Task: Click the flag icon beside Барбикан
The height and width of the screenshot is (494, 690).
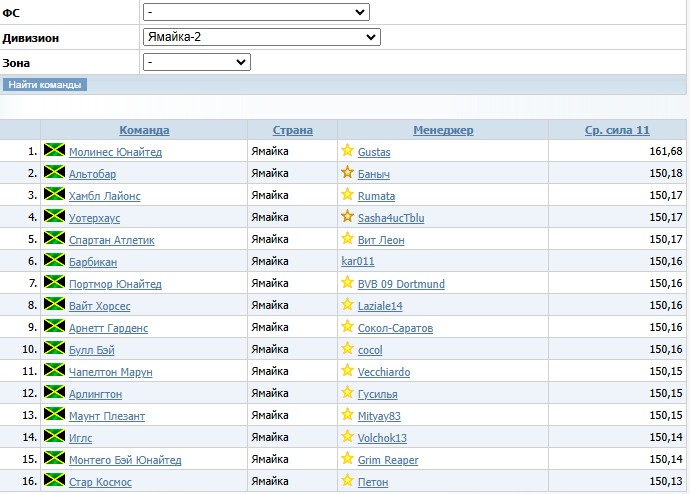Action: click(x=54, y=260)
